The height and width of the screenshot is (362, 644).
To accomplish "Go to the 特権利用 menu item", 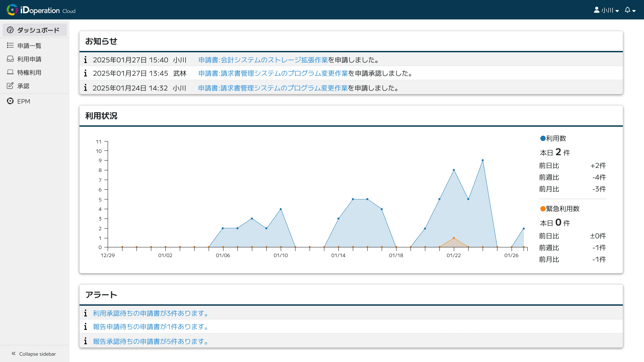I will (x=29, y=73).
